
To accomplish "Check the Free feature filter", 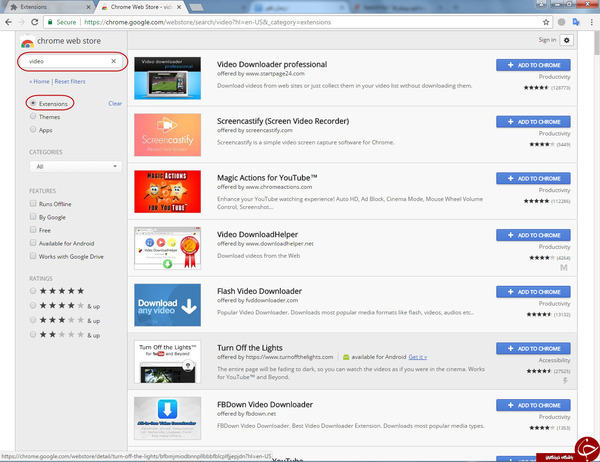I will [x=33, y=230].
